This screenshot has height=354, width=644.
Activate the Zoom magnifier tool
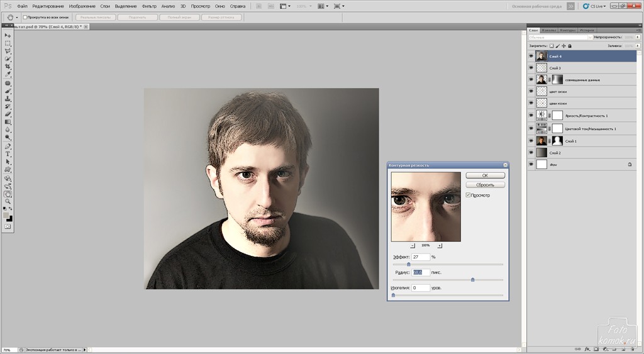[x=8, y=202]
